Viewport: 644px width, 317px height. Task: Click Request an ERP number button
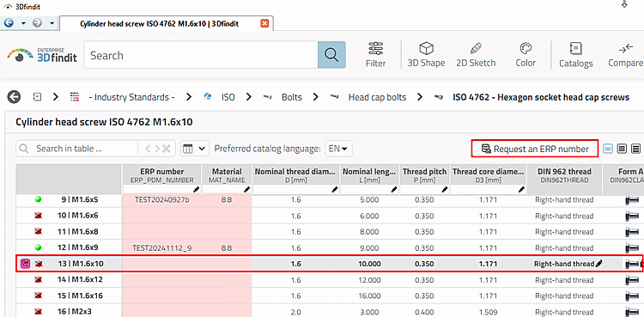click(x=536, y=149)
